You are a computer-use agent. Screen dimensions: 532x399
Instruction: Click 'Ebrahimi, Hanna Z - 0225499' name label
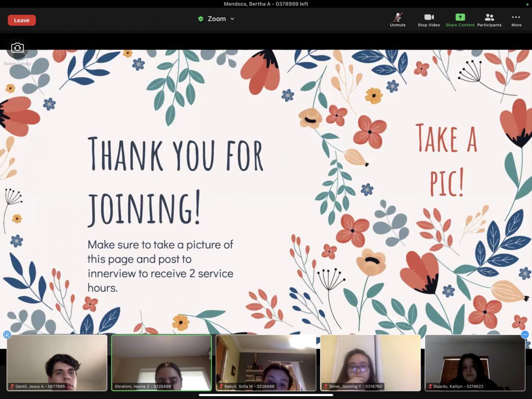143,387
